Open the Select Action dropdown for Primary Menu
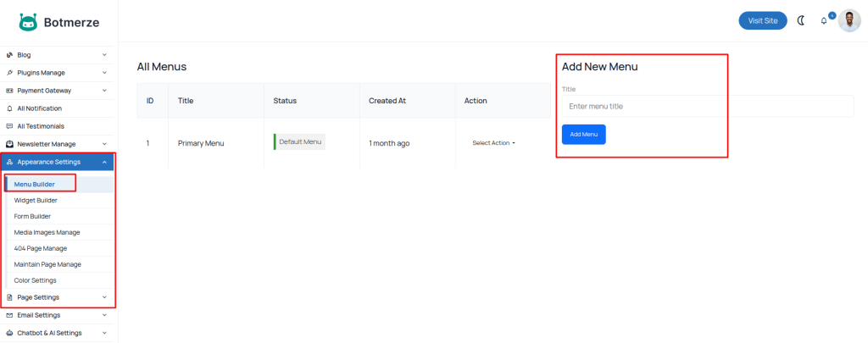This screenshot has width=868, height=343. click(x=493, y=143)
